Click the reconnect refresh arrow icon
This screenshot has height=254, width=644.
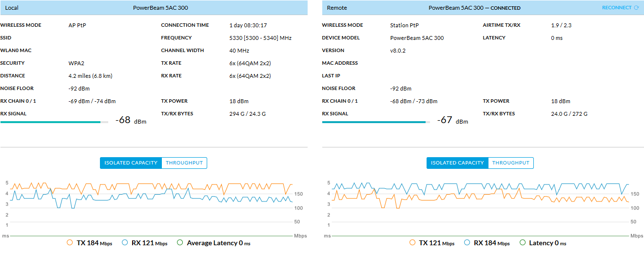(x=636, y=8)
